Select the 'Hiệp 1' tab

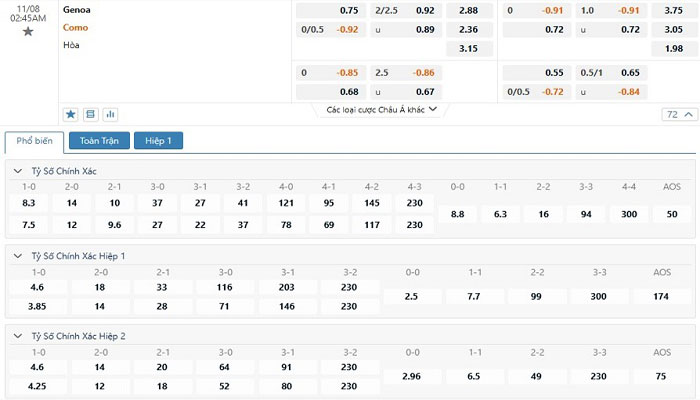point(158,141)
